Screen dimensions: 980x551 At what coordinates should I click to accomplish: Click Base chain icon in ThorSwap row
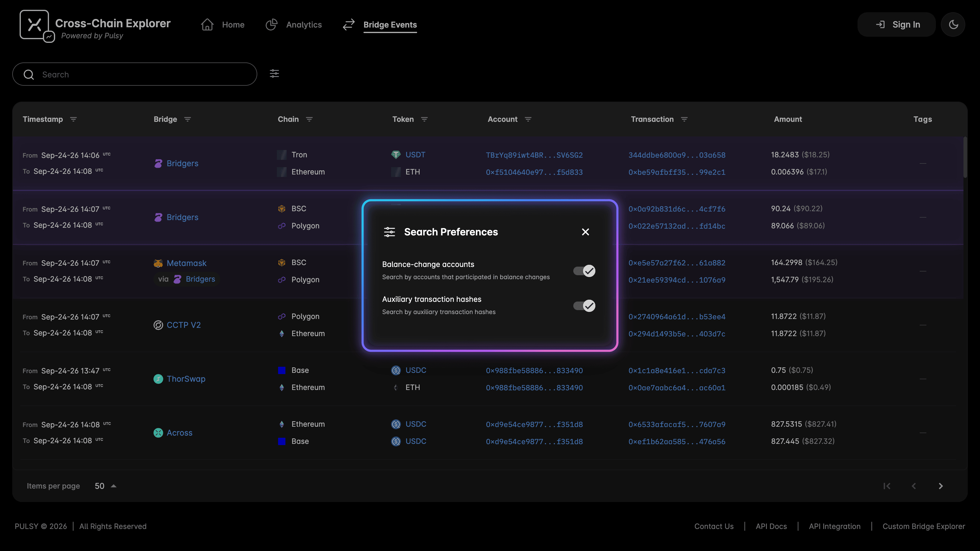[x=281, y=370]
